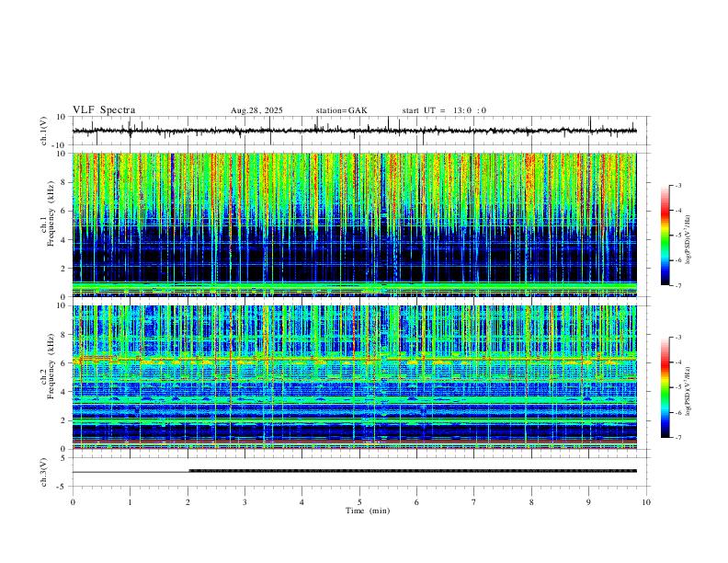Click the time axis tick label '0'

(x=73, y=502)
